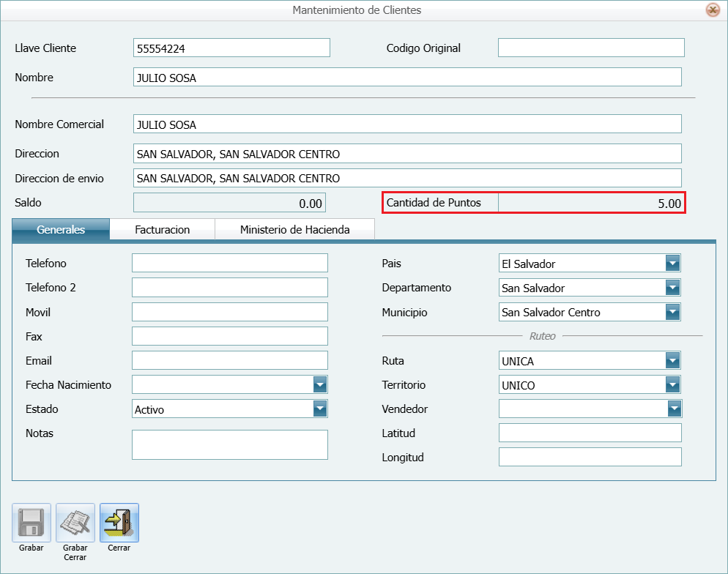The height and width of the screenshot is (574, 728).
Task: Click the Email input field
Action: [x=229, y=360]
